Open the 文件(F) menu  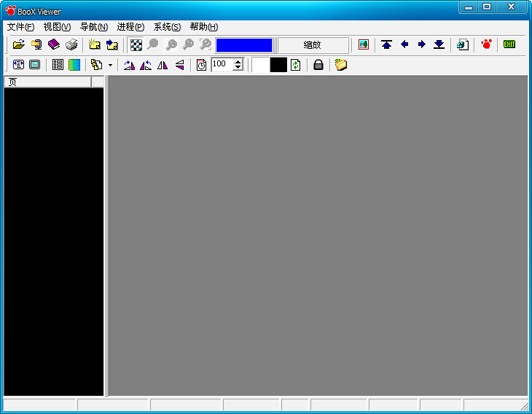(x=20, y=27)
